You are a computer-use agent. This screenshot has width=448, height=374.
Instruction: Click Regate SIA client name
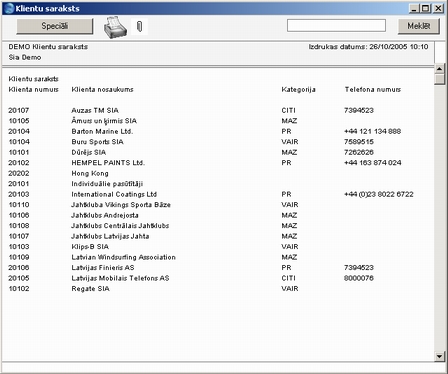90,289
